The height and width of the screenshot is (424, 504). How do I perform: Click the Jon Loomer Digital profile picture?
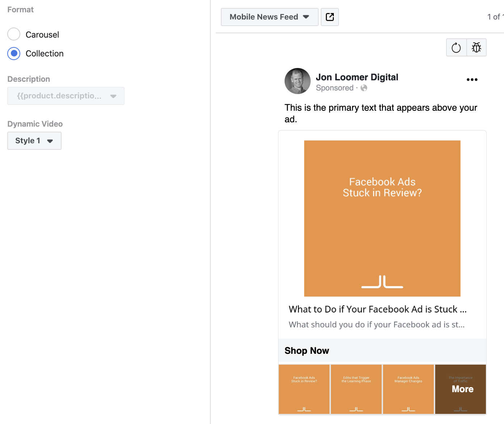(298, 81)
